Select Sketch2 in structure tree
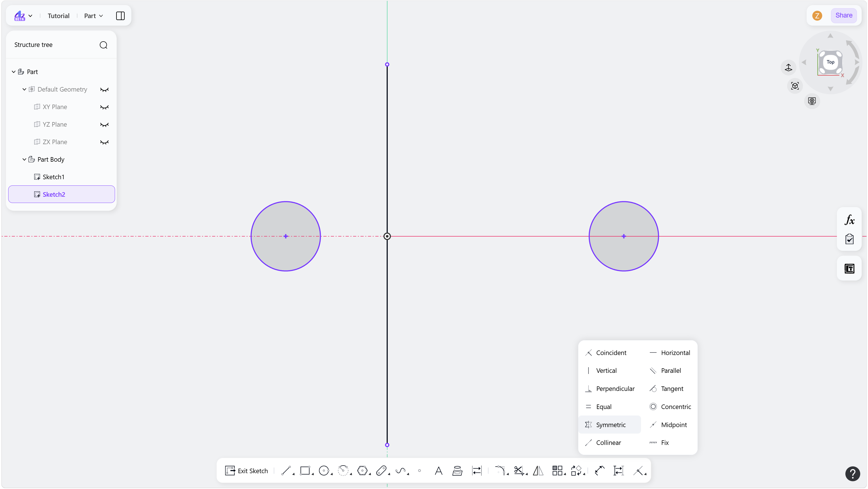 click(62, 194)
